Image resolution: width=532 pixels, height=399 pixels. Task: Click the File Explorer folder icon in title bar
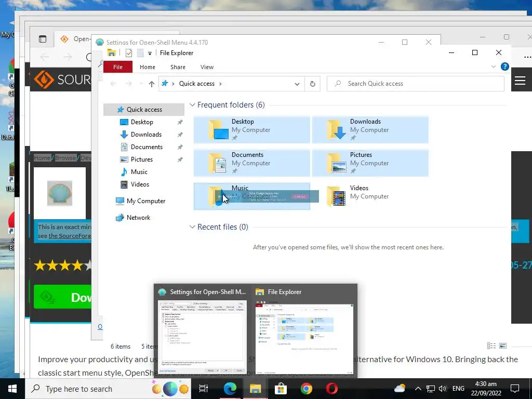coord(112,53)
